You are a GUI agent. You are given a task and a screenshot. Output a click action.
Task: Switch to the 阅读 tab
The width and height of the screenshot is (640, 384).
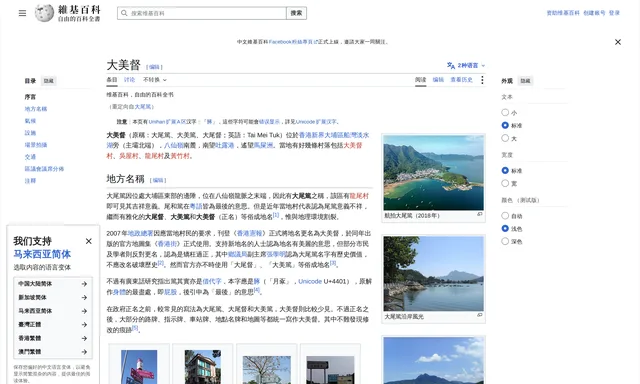click(420, 80)
